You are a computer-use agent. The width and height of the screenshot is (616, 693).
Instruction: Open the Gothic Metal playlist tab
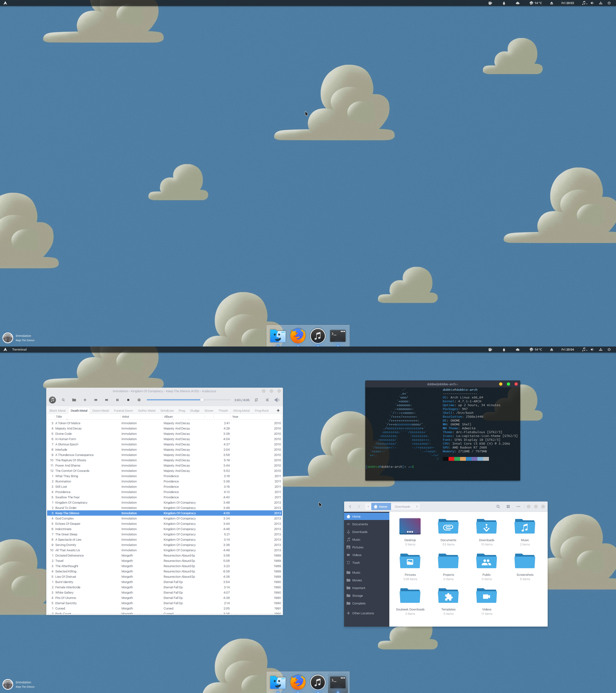tap(147, 411)
